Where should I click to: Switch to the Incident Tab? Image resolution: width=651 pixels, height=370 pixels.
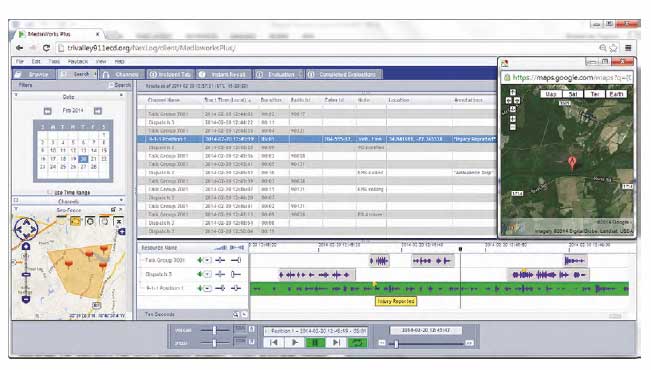pyautogui.click(x=170, y=74)
